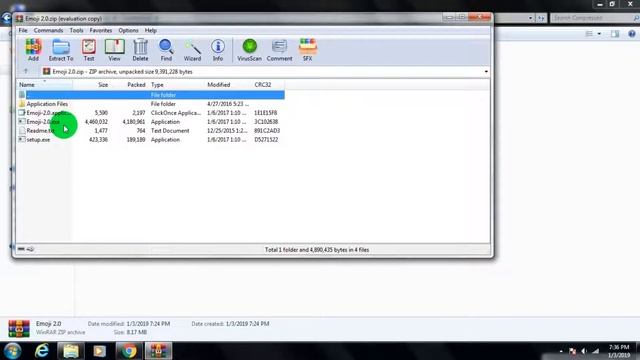Open the Explorer change view dropdown

599,34
